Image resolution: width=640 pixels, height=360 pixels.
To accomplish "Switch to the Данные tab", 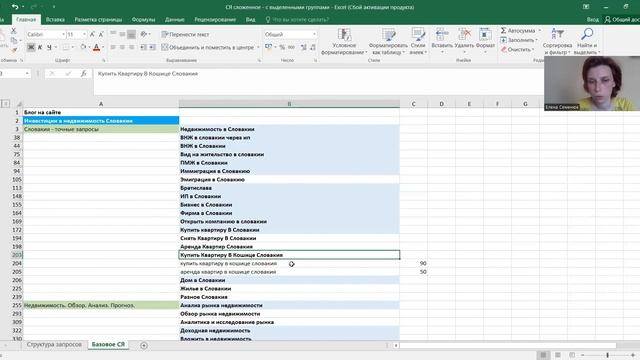I will [175, 20].
